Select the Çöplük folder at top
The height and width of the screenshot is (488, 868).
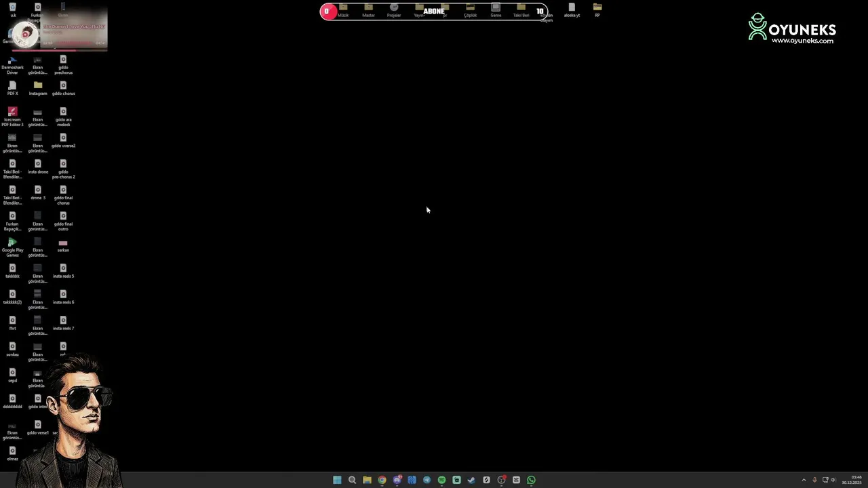point(470,10)
